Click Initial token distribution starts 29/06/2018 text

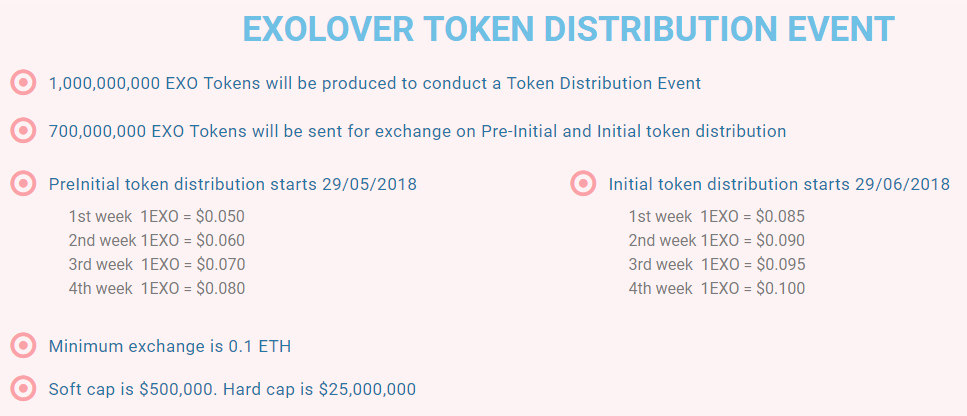779,184
